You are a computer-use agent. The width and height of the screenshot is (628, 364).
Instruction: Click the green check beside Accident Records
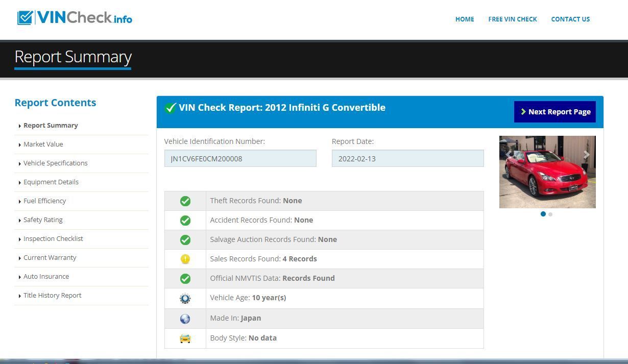tap(185, 221)
